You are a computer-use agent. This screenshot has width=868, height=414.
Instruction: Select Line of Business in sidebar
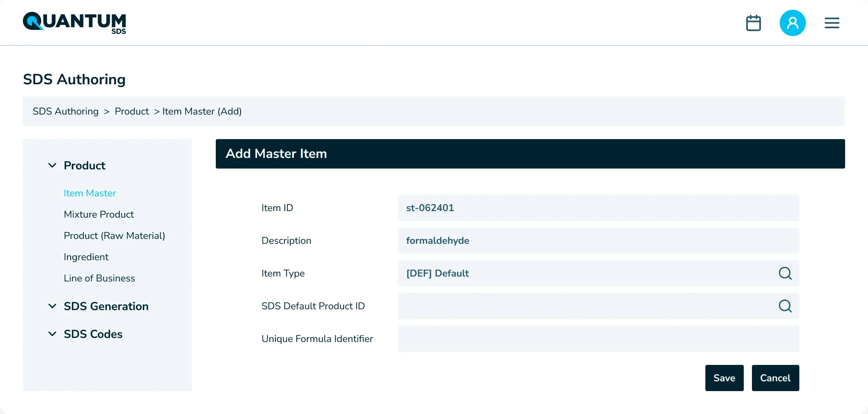tap(99, 278)
